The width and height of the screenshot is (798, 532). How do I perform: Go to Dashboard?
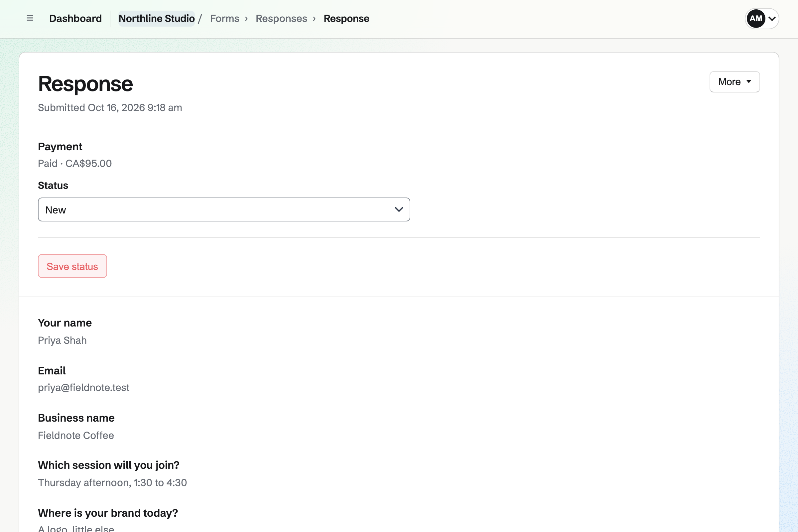75,18
